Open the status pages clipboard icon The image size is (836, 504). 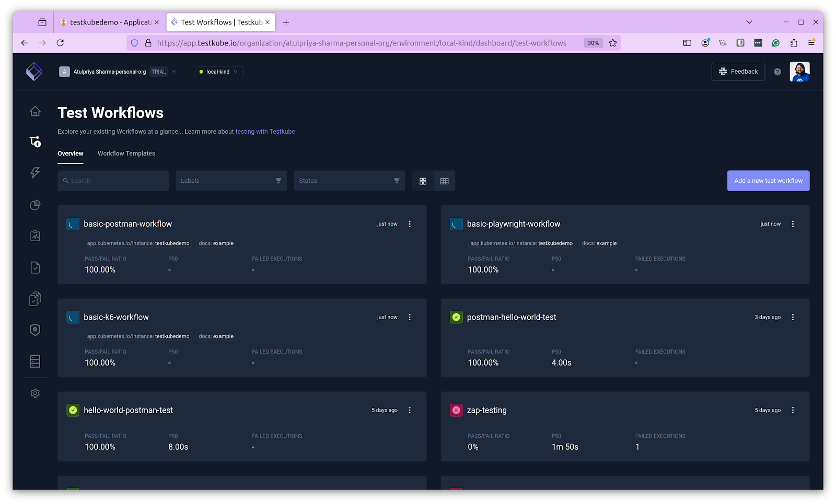point(35,236)
